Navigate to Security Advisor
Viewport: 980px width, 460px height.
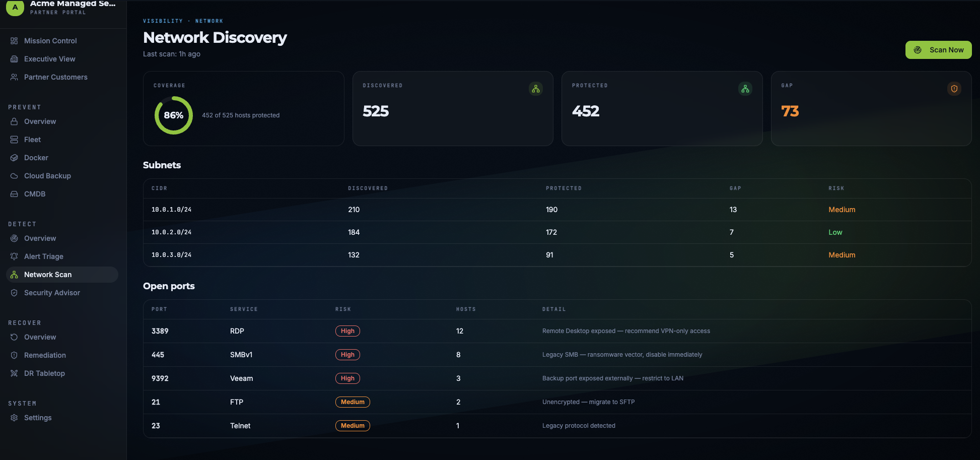point(62,293)
